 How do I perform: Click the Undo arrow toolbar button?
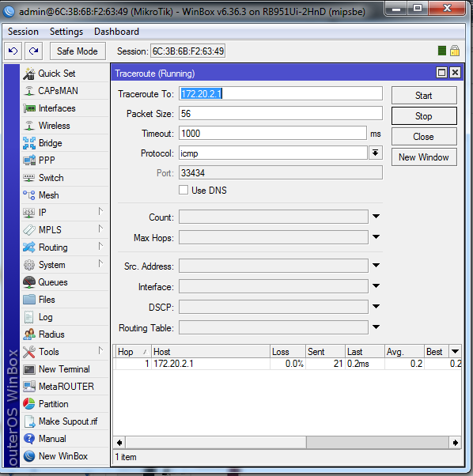tap(13, 51)
